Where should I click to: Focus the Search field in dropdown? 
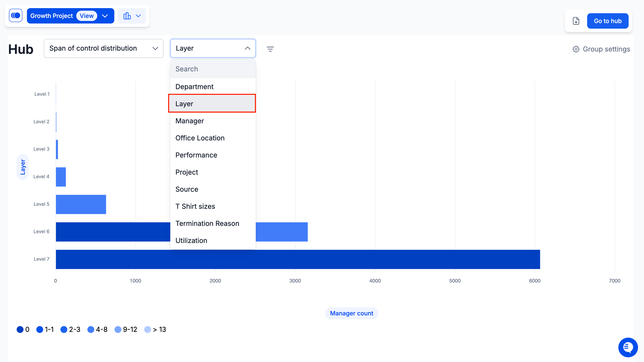point(213,69)
